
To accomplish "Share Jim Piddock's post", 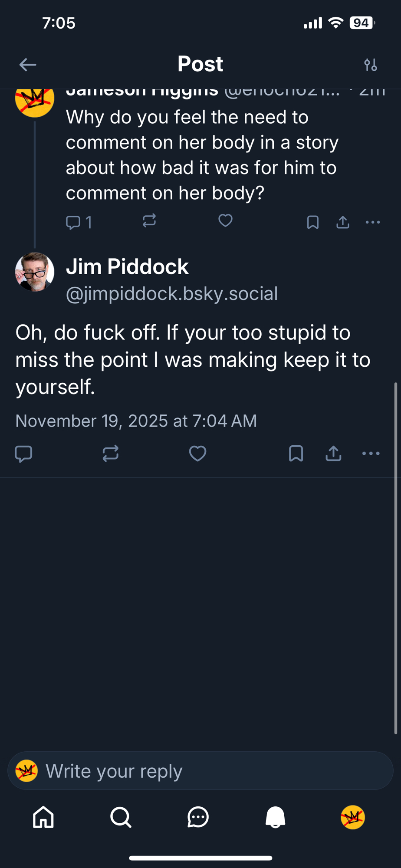I will (x=333, y=454).
